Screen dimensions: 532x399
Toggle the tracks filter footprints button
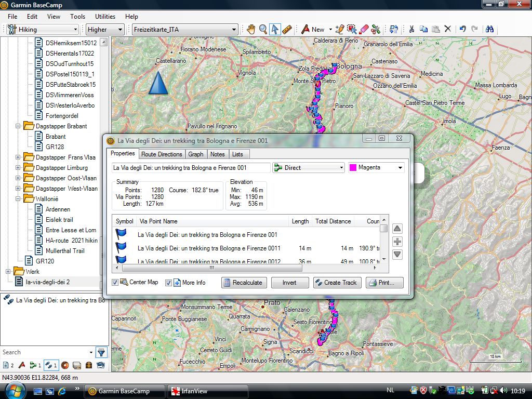[50, 365]
